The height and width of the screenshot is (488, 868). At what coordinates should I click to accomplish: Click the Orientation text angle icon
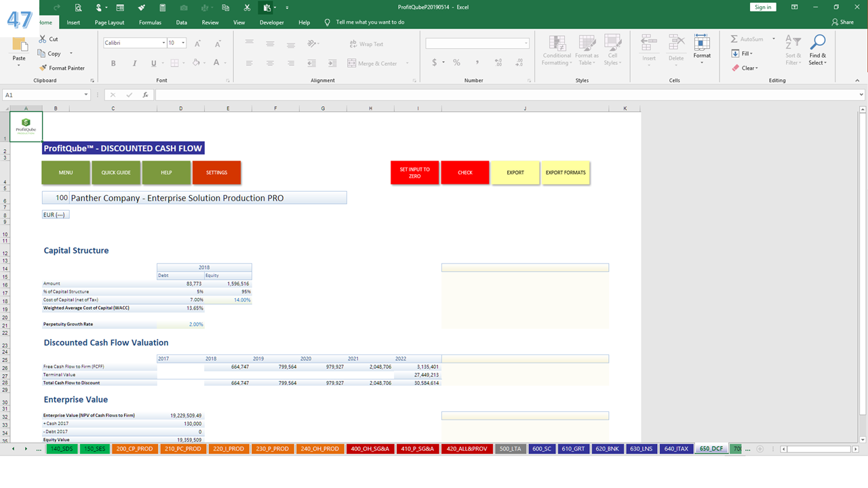click(311, 43)
